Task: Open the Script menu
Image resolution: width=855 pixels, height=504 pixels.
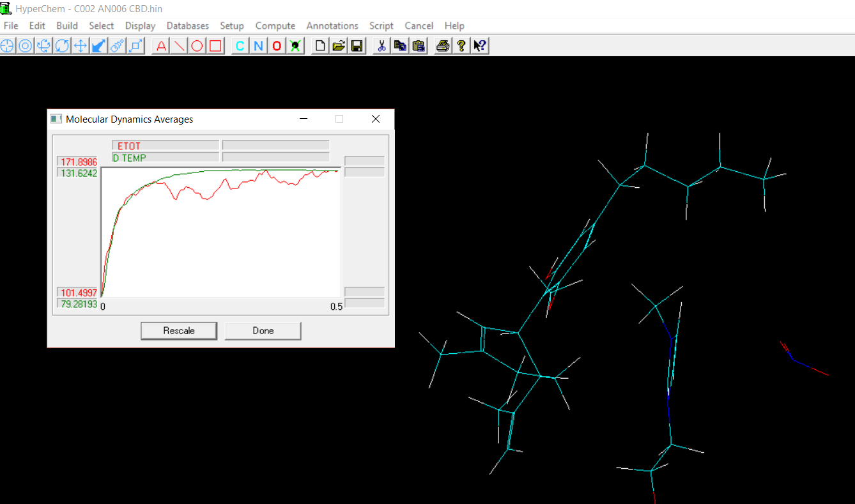Action: (381, 26)
